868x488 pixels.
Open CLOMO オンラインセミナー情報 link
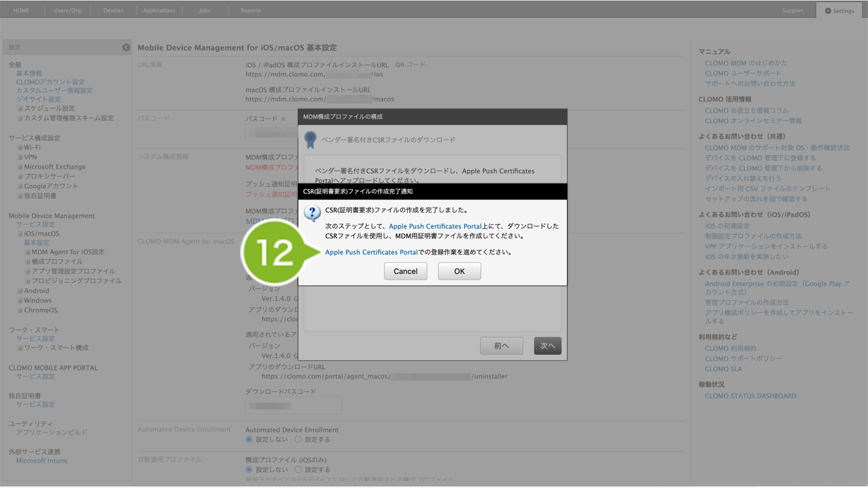(x=753, y=121)
